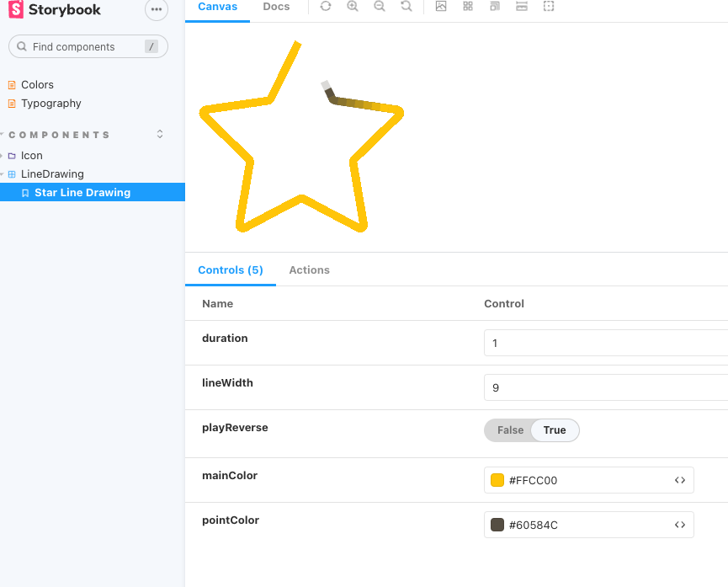Click the pointColor dark swatch
Screen dimensions: 728x587
tap(497, 525)
